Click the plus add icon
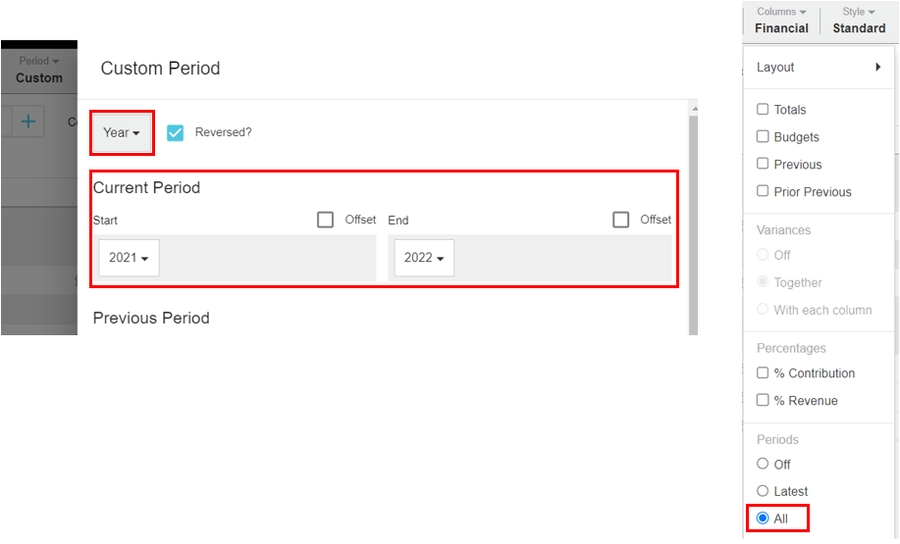The image size is (900, 544). (x=28, y=121)
